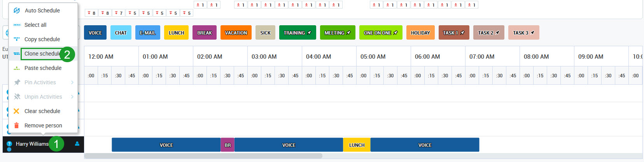The height and width of the screenshot is (162, 644).
Task: Click the person icon beside Harry Williams
Action: point(77,144)
